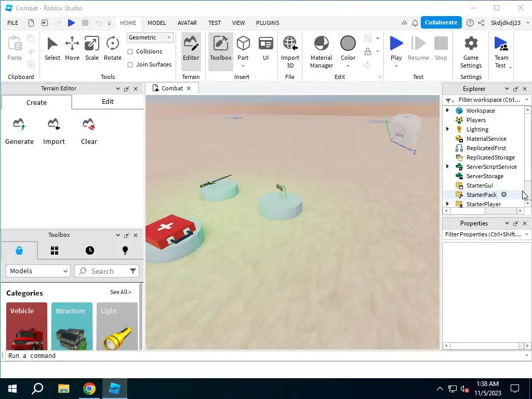Open the notifications bell
The image size is (532, 399).
click(x=415, y=23)
